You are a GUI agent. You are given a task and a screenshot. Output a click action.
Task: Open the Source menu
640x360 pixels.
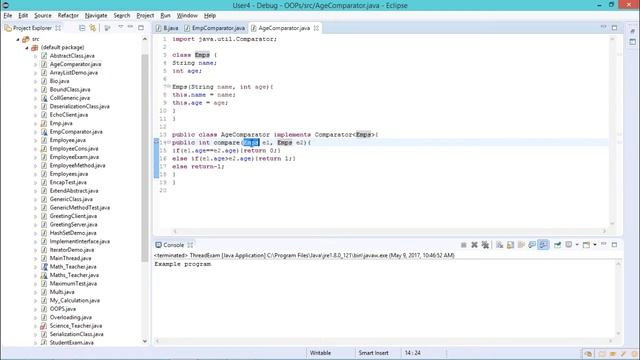43,16
